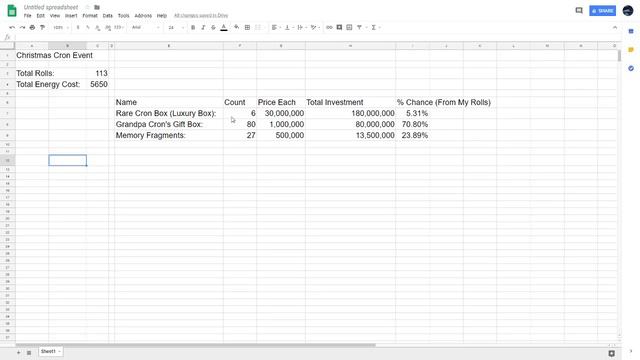
Task: Click the horizontal scrollbar
Action: [x=195, y=345]
